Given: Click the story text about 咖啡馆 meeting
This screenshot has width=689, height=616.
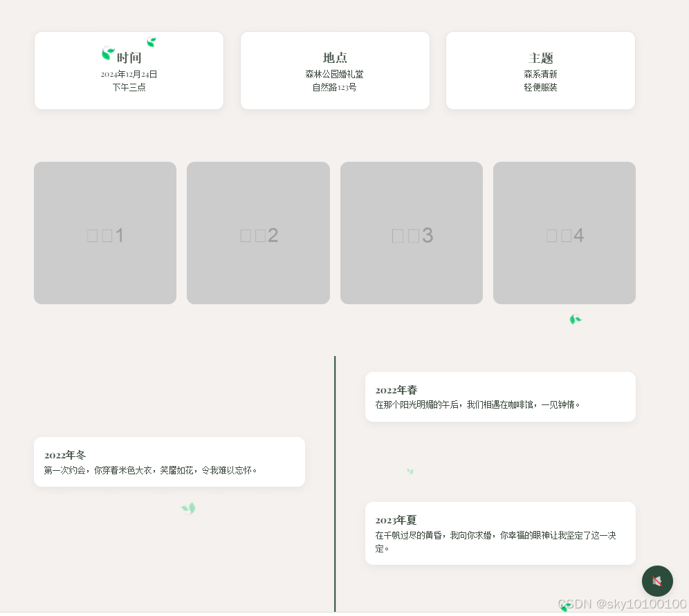Looking at the screenshot, I should [477, 404].
